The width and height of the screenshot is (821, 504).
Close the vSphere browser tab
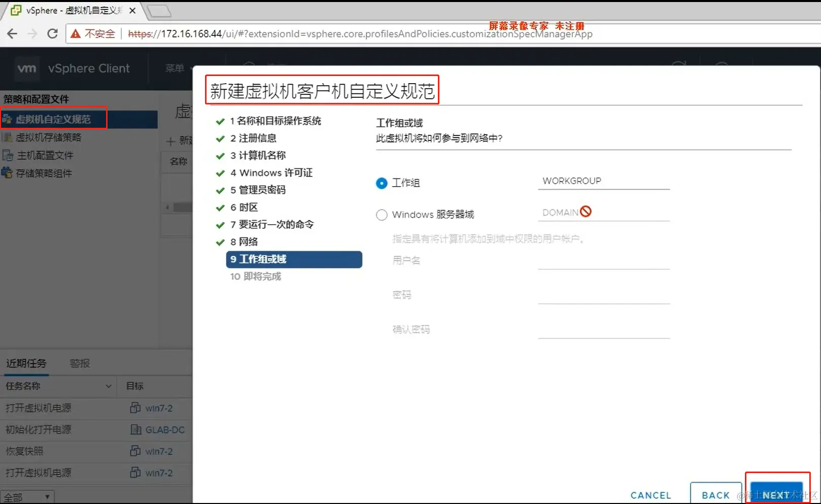coord(132,10)
